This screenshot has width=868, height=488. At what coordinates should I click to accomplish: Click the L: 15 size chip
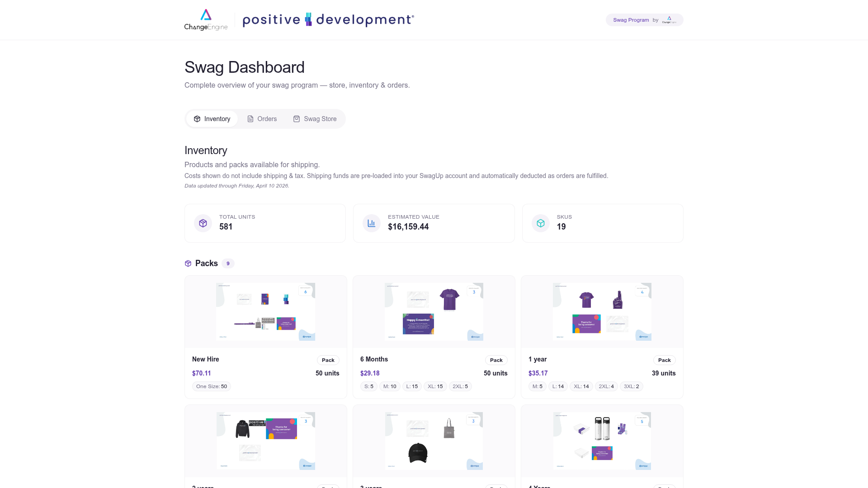tap(412, 386)
